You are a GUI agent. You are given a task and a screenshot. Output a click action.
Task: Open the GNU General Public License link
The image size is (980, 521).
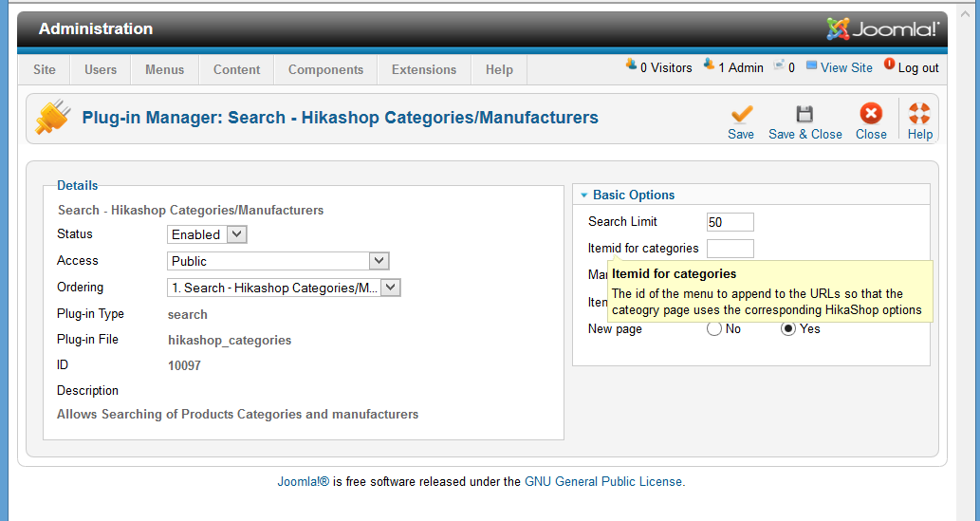coord(603,481)
